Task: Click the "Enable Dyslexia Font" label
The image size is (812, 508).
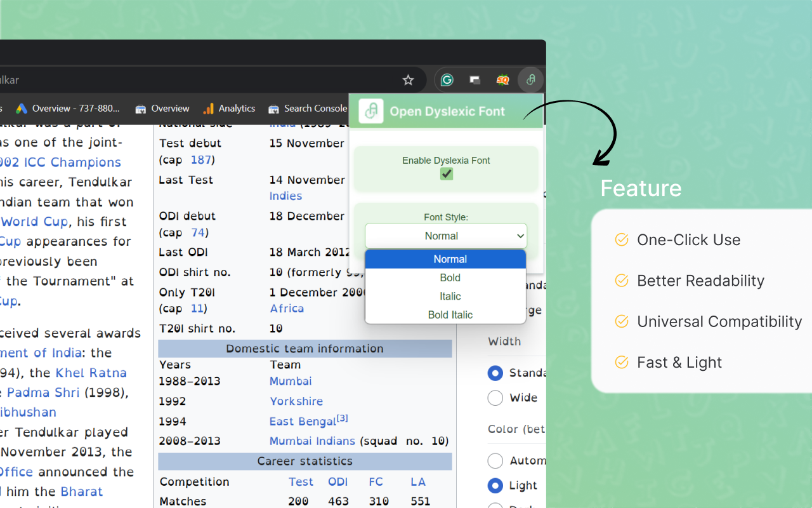Action: coord(446,161)
